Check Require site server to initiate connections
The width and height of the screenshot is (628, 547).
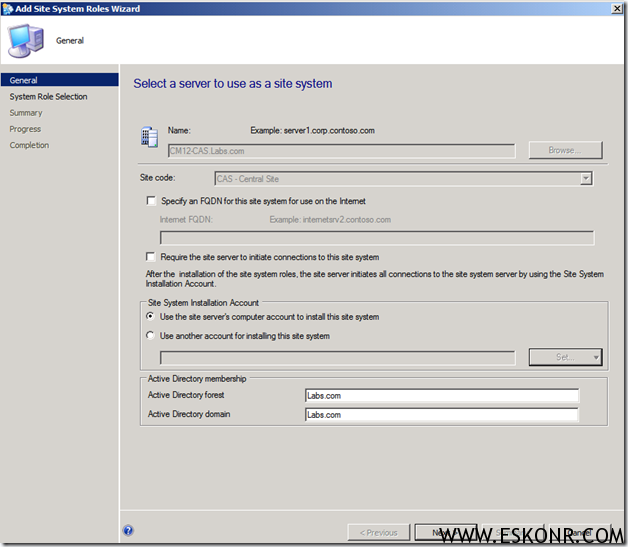(151, 257)
